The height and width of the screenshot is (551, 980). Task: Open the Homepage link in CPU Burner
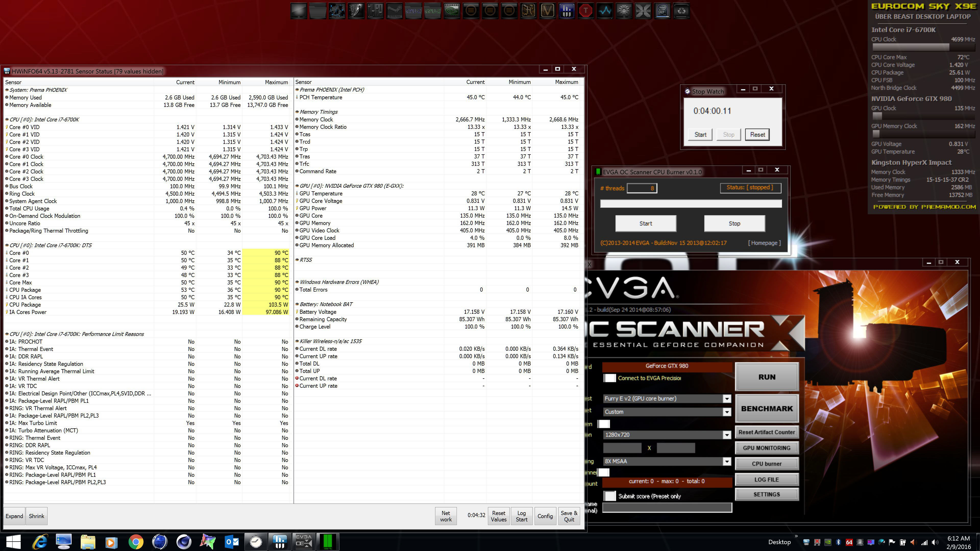pyautogui.click(x=764, y=243)
